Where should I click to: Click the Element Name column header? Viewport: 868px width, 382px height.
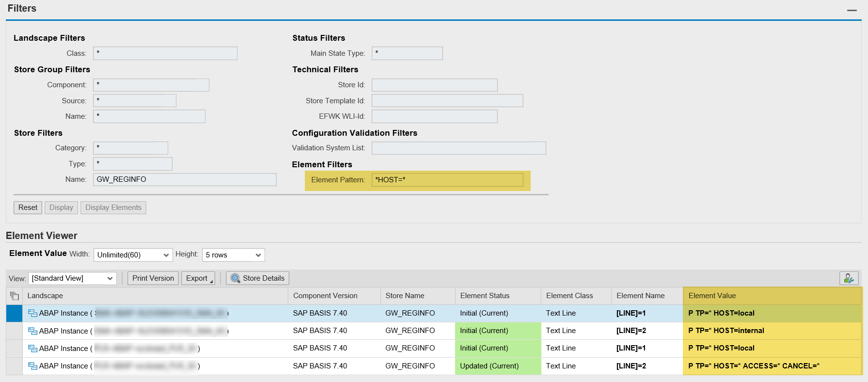(647, 296)
